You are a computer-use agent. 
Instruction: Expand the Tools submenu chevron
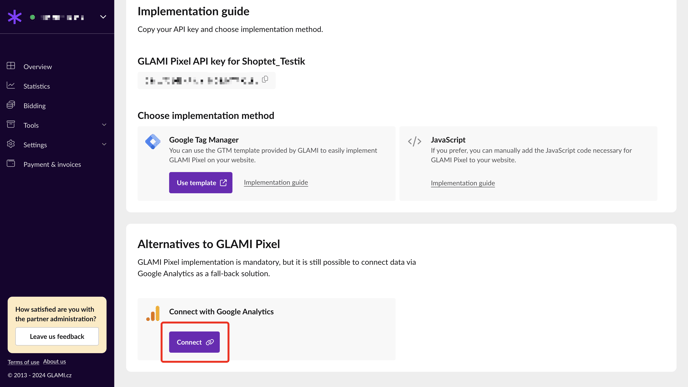tap(104, 125)
